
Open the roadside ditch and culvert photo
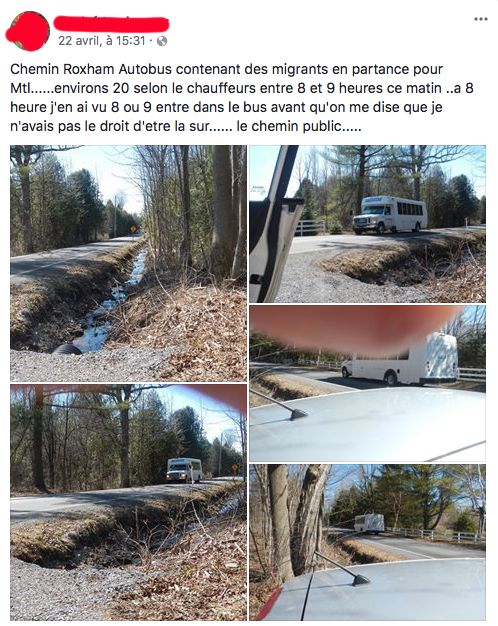[129, 263]
